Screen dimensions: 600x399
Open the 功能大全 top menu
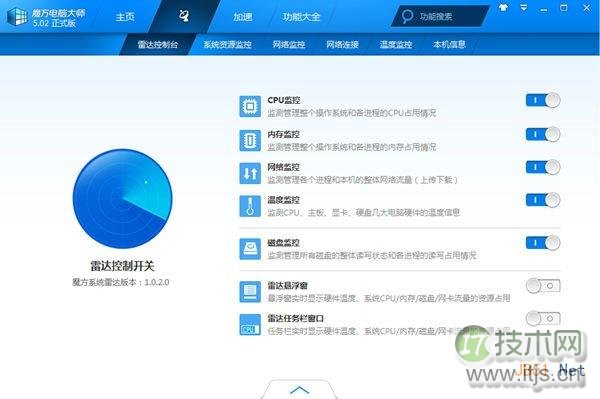[301, 17]
